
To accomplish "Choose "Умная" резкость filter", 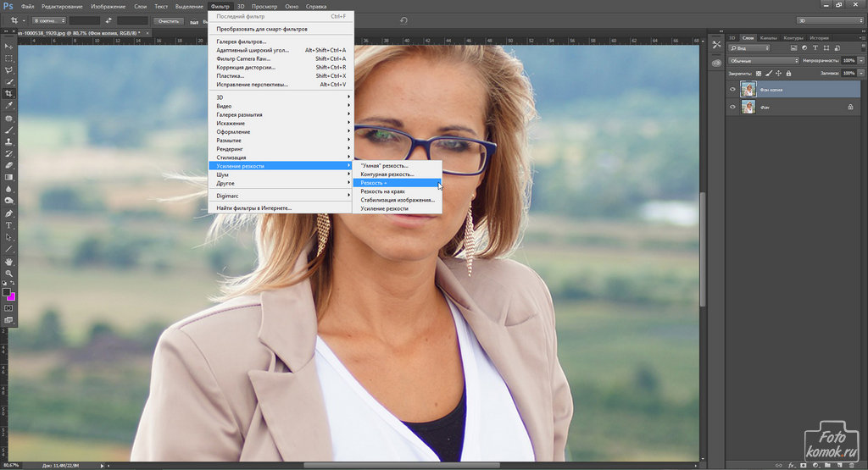I will pyautogui.click(x=398, y=165).
